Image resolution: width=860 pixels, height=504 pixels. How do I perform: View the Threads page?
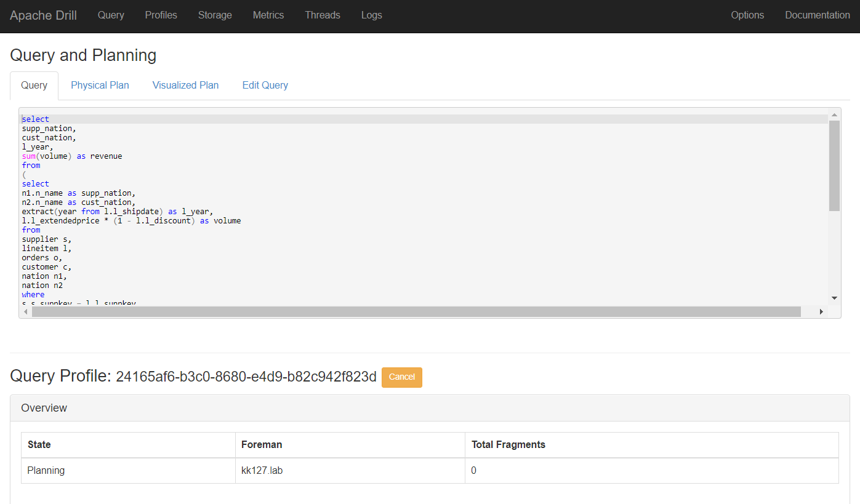pos(323,15)
